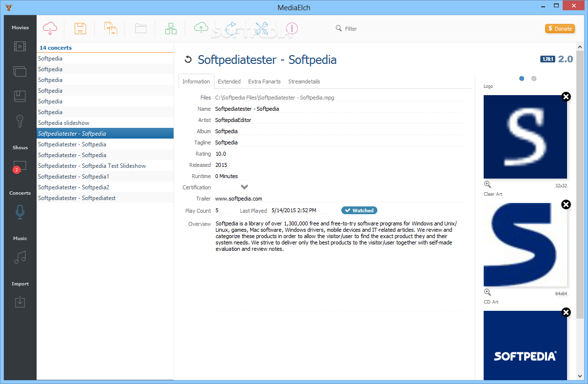Open the certifications key icon
Screen dimensions: 588x384
click(20, 121)
